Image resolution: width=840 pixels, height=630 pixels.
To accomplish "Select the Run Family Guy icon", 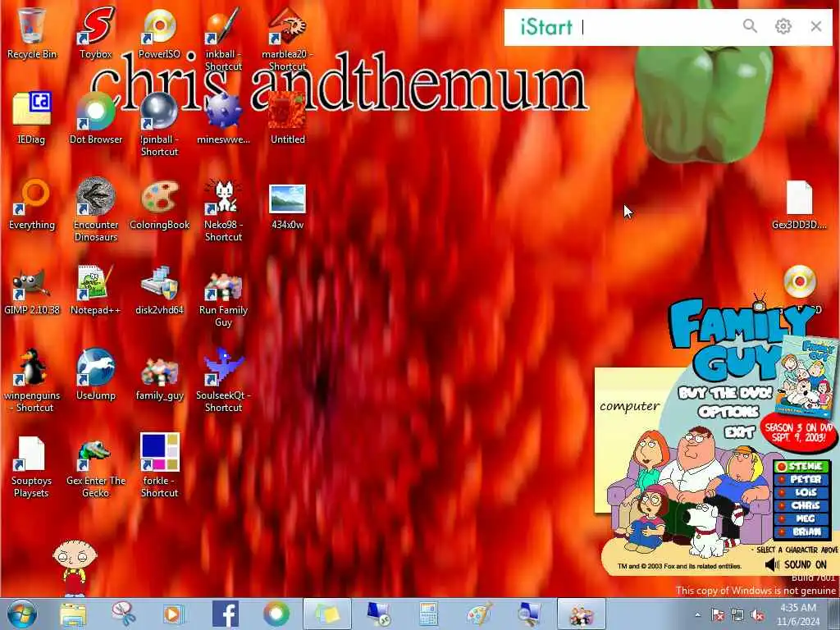I will (x=223, y=285).
